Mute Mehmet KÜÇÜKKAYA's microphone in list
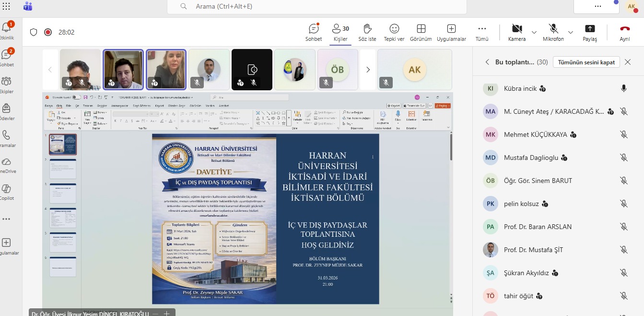This screenshot has height=316, width=644. 623,134
